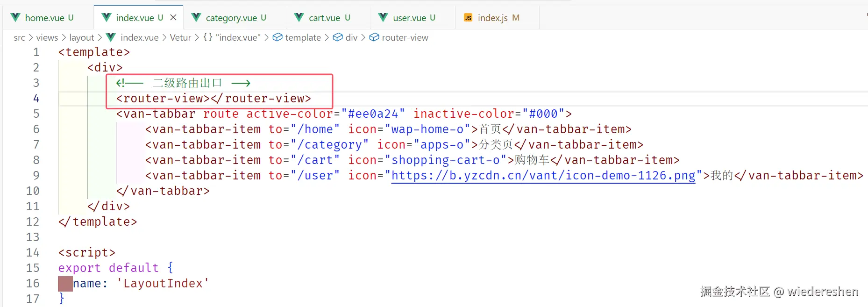Click the Vue icon on the index.vue tab
The height and width of the screenshot is (307, 868).
[x=107, y=17]
